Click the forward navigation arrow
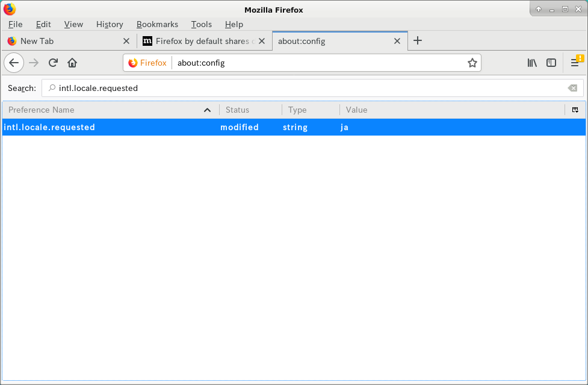Screen dimensions: 588x385 [x=34, y=63]
